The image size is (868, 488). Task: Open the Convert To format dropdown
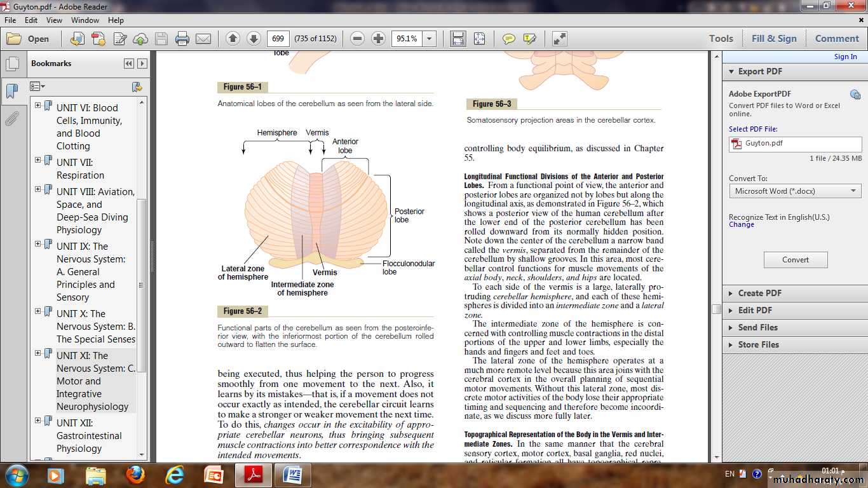click(x=853, y=191)
